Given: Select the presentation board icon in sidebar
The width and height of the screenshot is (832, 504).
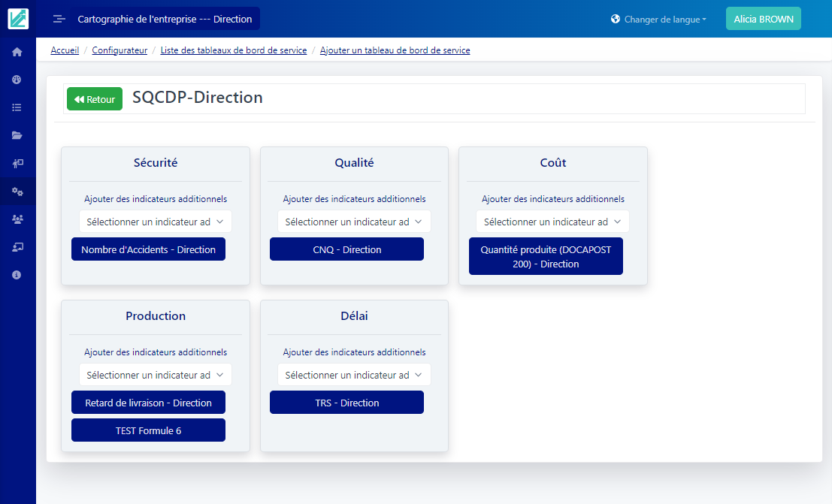Looking at the screenshot, I should (17, 163).
